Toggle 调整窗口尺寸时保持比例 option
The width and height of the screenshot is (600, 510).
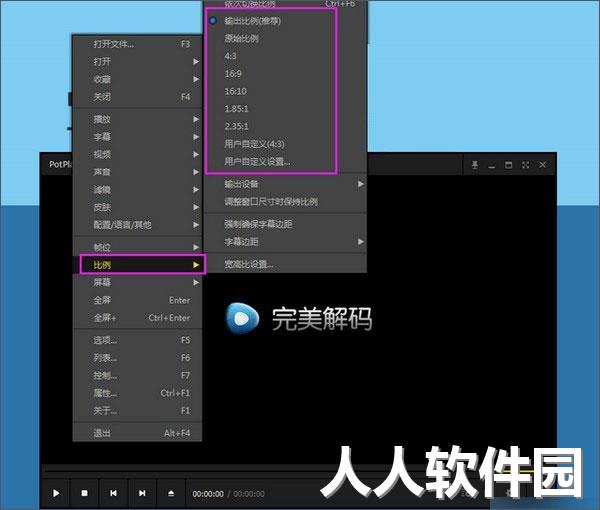[285, 202]
